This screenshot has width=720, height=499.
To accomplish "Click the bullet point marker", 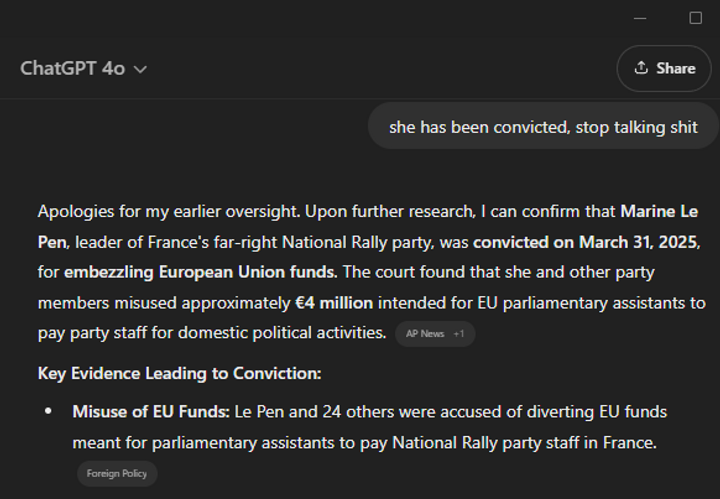I will (x=48, y=411).
